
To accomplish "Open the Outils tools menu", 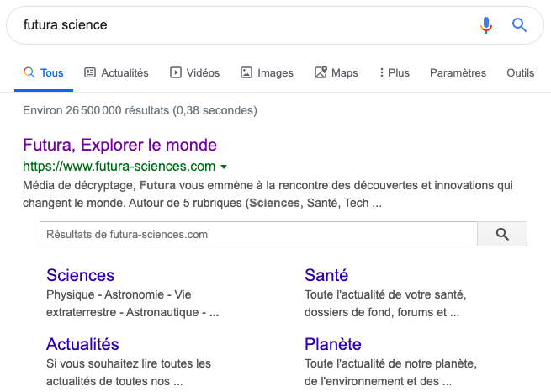I will 521,72.
